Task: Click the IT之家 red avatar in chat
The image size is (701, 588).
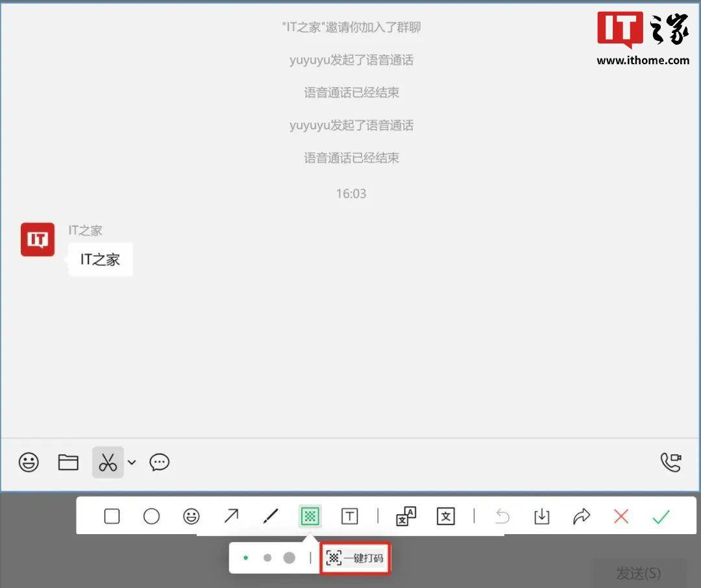Action: pos(38,239)
